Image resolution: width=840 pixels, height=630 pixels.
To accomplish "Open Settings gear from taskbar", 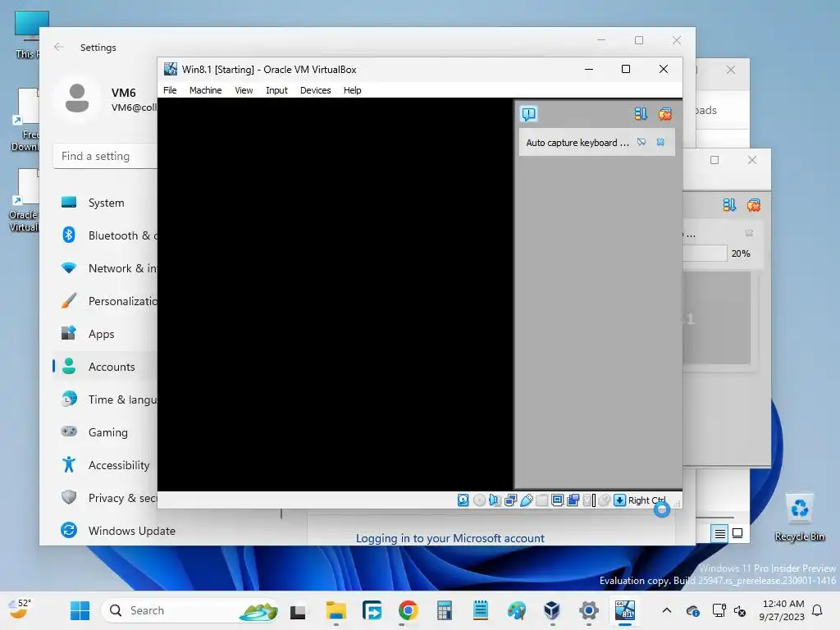I will click(x=588, y=610).
